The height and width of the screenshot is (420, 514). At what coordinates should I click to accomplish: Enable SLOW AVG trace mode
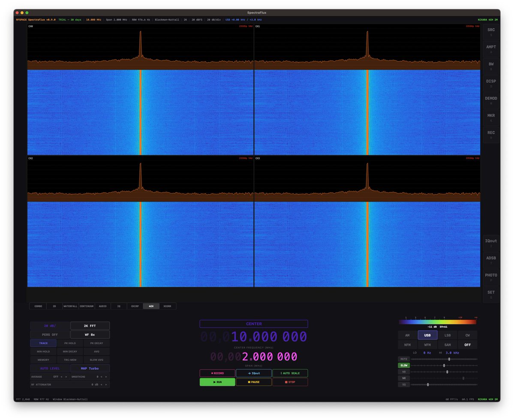[x=96, y=360]
